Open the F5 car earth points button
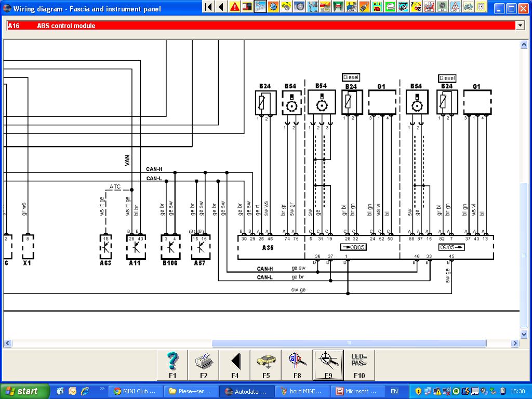This screenshot has width=532, height=399. click(266, 365)
